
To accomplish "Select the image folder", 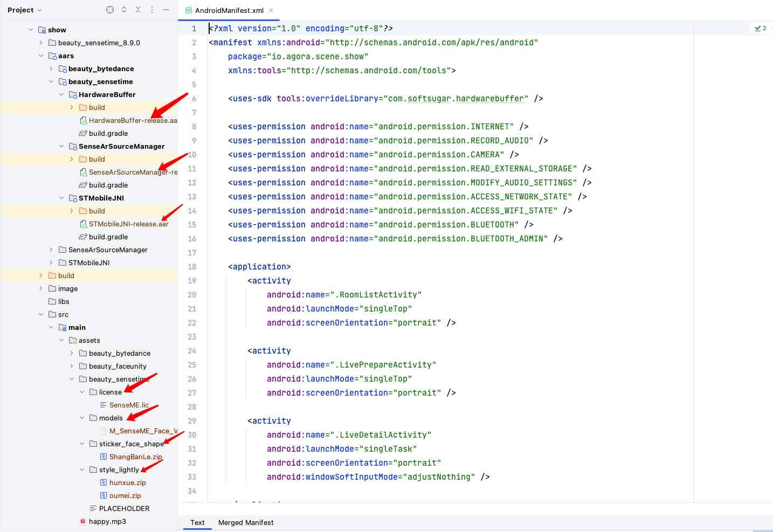I will [x=68, y=288].
